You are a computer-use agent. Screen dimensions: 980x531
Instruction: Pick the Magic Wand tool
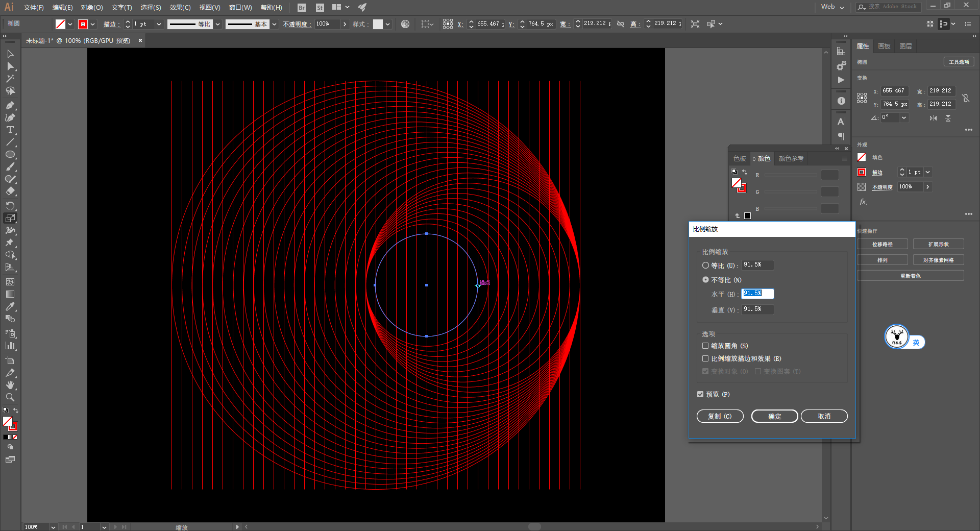click(10, 79)
